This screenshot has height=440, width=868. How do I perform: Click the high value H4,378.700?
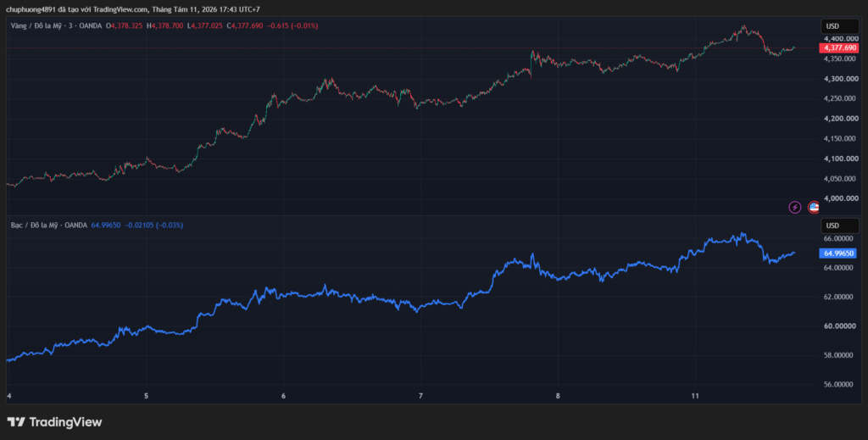[x=165, y=26]
